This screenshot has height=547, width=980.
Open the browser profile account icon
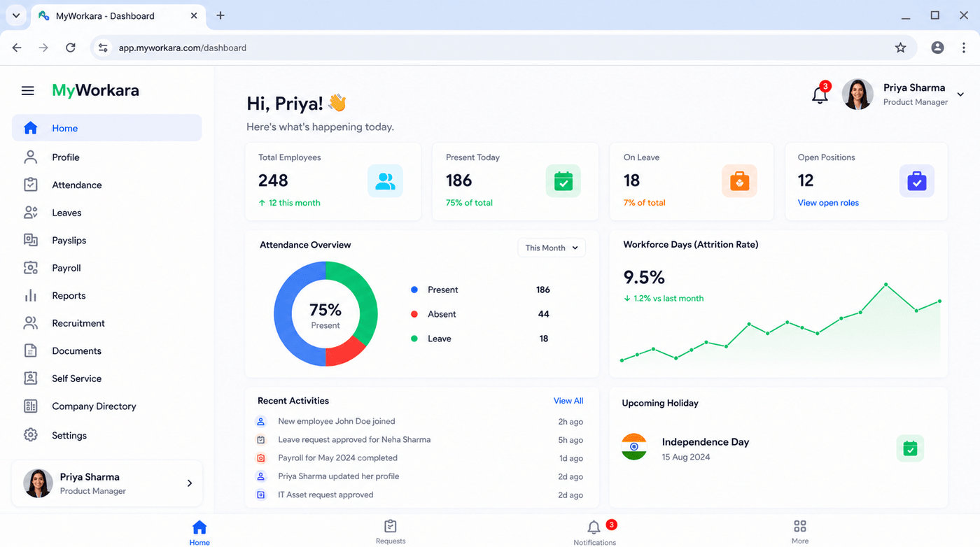(x=937, y=48)
